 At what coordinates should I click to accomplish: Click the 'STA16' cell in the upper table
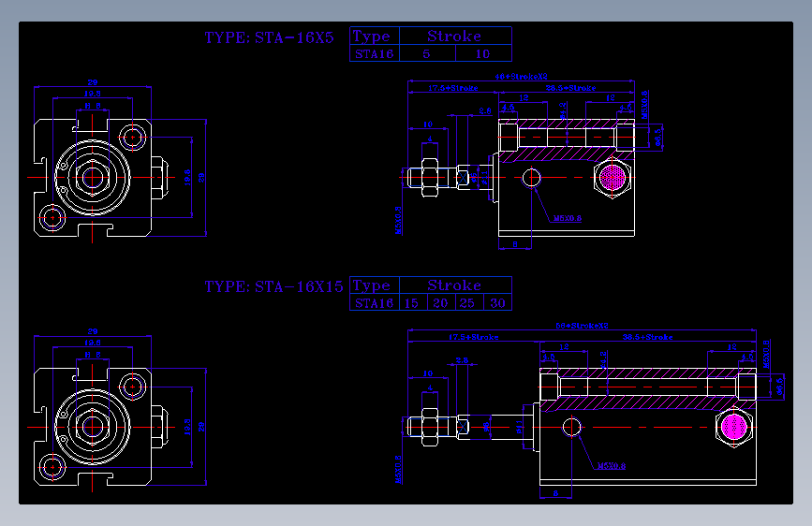click(374, 54)
